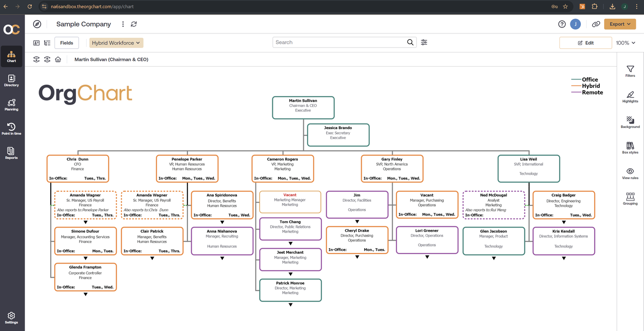Open the Background settings panel
Image resolution: width=644 pixels, height=331 pixels.
(630, 122)
